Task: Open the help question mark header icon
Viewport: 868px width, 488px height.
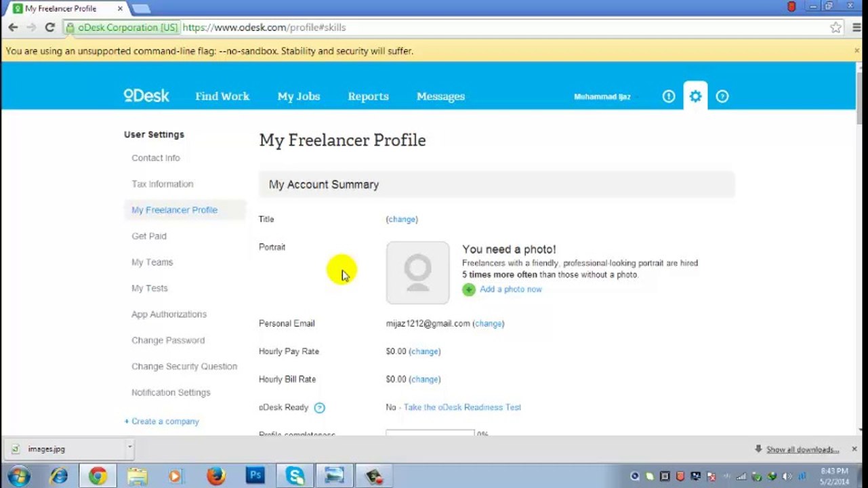Action: pyautogui.click(x=722, y=96)
